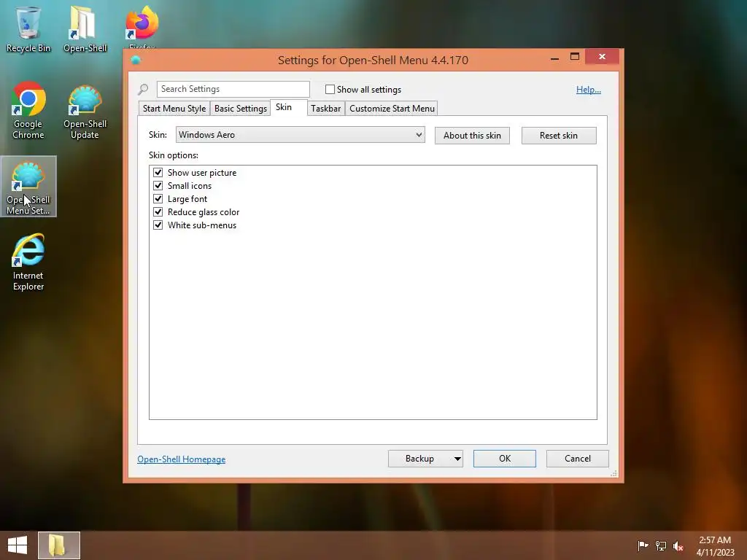Toggle the Small icons checkbox
Viewport: 747px width, 560px height.
(158, 186)
